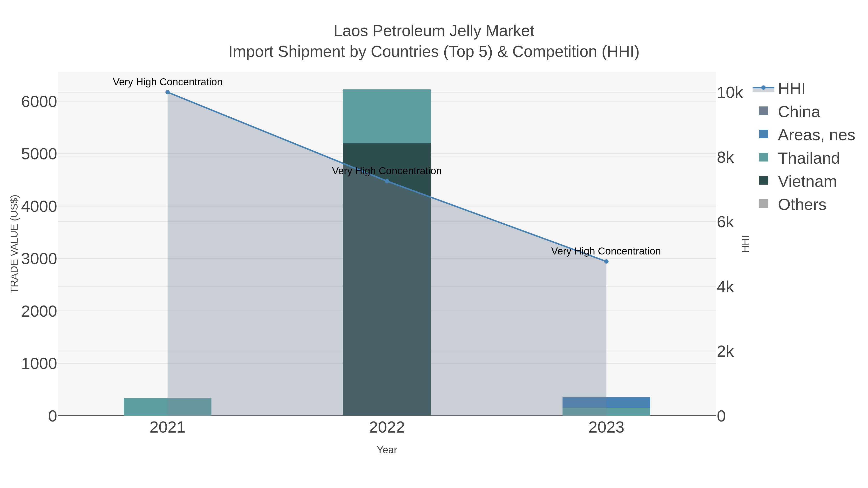Click the 2023 Very High Concentration annotation
This screenshot has height=488, width=868.
(x=606, y=251)
